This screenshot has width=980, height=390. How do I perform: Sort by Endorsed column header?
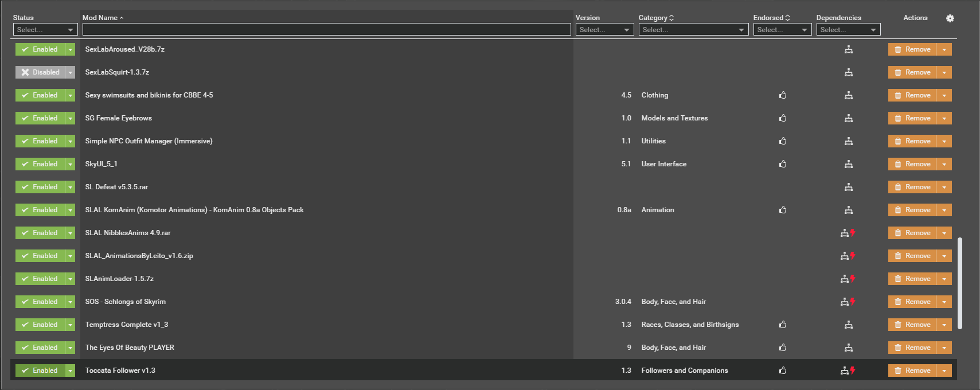click(771, 18)
